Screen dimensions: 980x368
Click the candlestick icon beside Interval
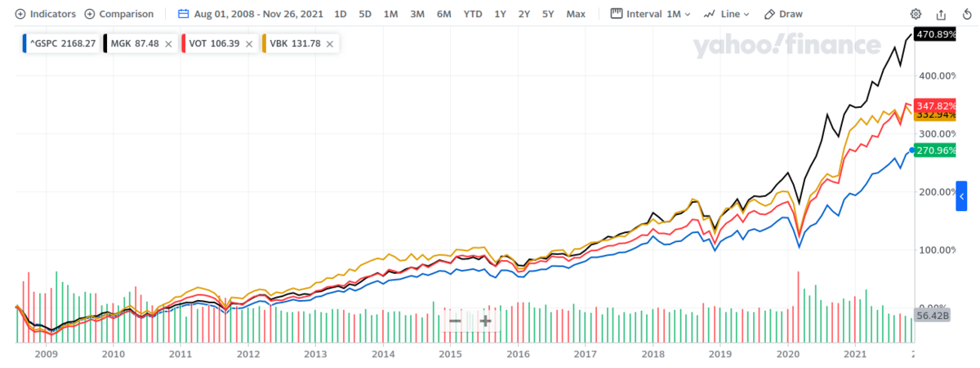pyautogui.click(x=616, y=14)
